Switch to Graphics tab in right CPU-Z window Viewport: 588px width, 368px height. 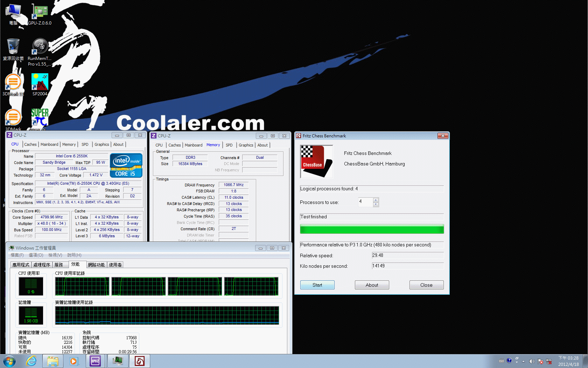[246, 145]
